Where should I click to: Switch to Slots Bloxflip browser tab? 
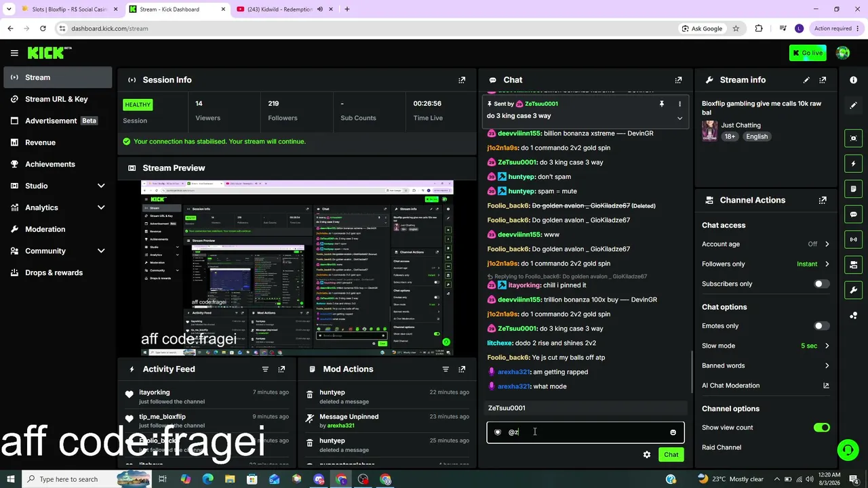pos(70,9)
